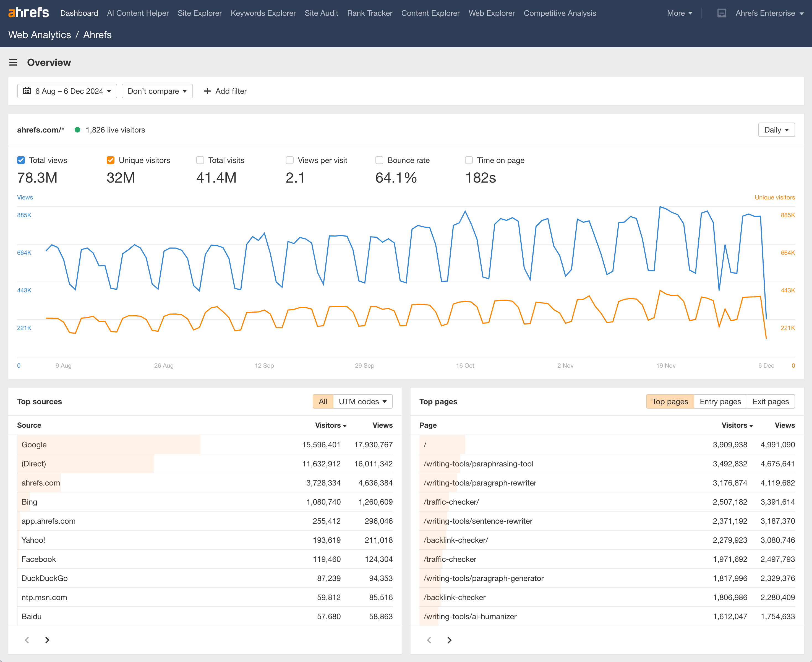The width and height of the screenshot is (812, 662).
Task: Open the Don't compare dropdown
Action: pyautogui.click(x=157, y=91)
